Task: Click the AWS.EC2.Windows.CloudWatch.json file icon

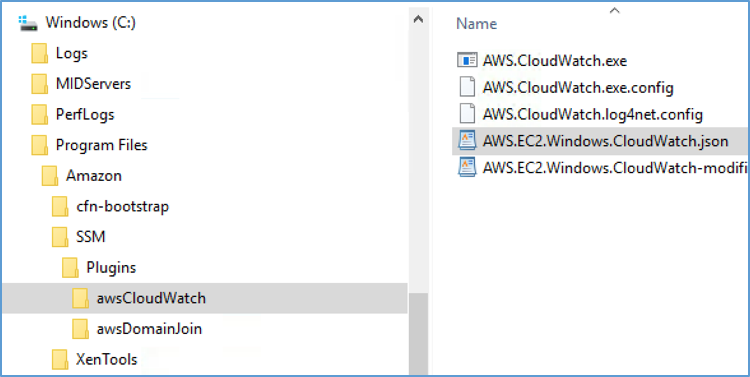Action: click(x=467, y=141)
